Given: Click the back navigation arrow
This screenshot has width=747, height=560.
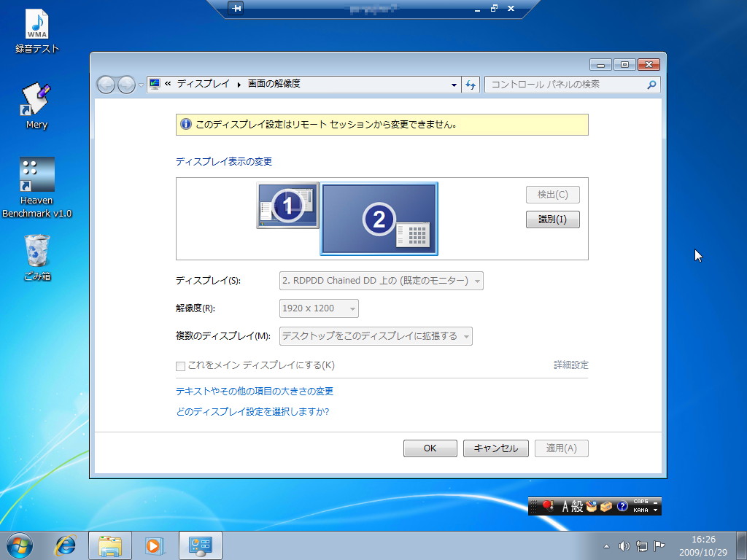Looking at the screenshot, I should [x=106, y=85].
